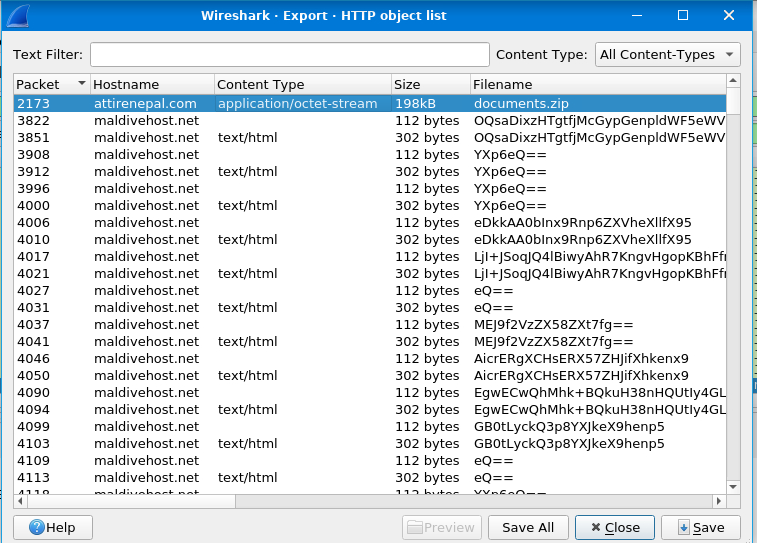The width and height of the screenshot is (757, 543).
Task: Click the horizontal scrollbar left arrow
Action: pyautogui.click(x=20, y=501)
